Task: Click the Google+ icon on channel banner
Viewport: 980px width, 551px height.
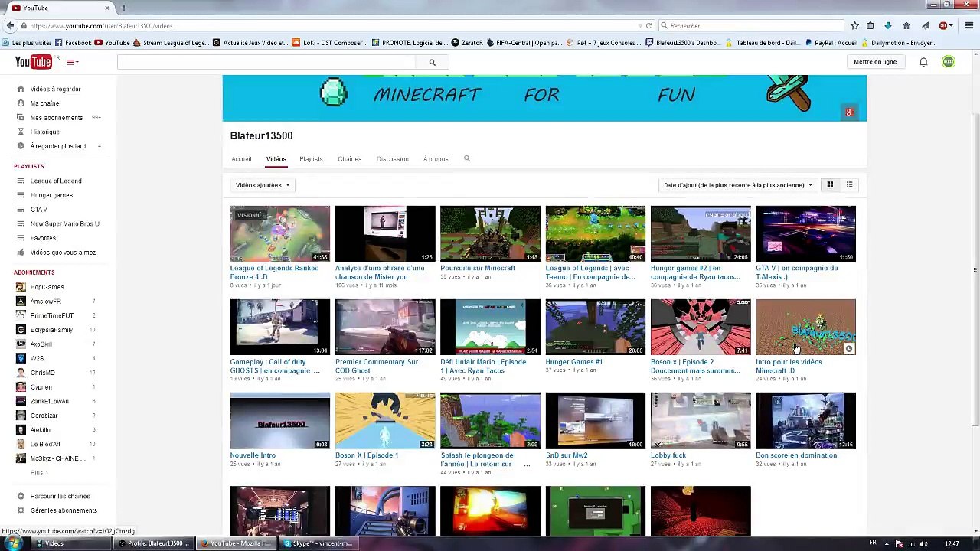Action: 849,112
